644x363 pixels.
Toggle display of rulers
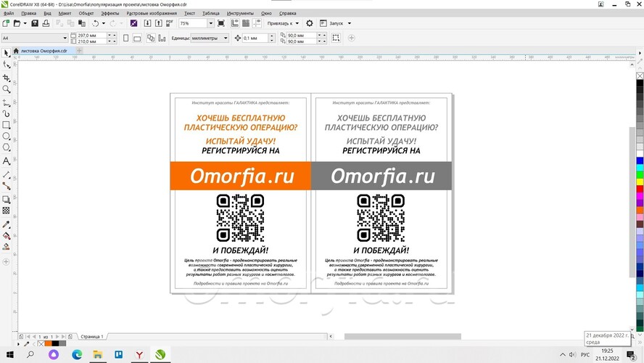click(x=235, y=23)
